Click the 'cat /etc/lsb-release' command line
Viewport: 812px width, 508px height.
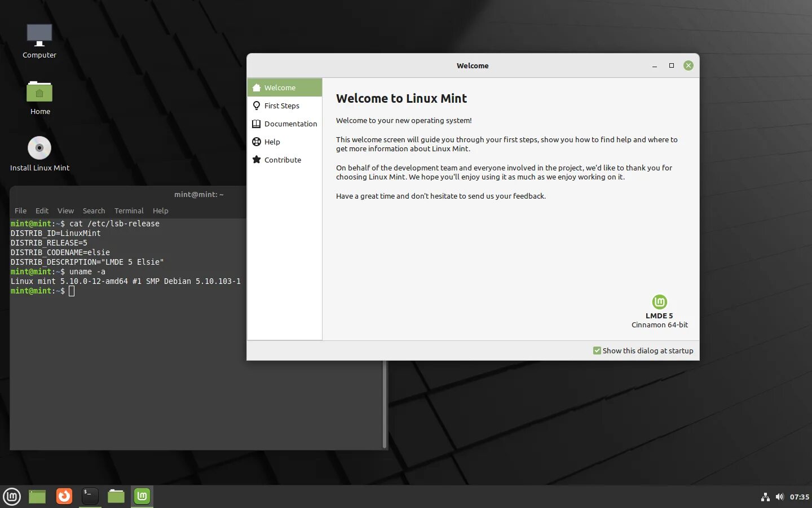pos(85,224)
